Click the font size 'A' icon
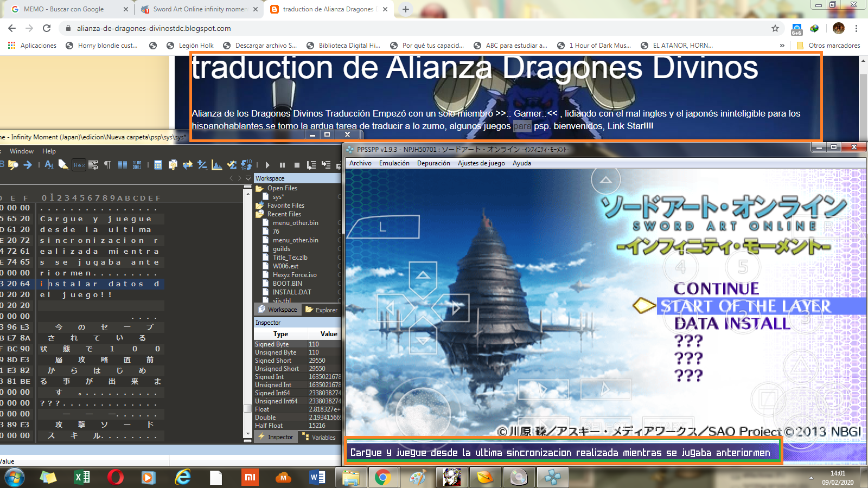868x488 pixels. [x=49, y=165]
